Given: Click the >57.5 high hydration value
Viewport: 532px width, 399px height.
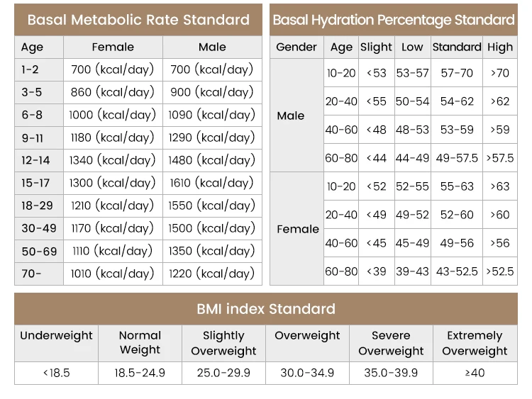Looking at the screenshot, I should pos(500,158).
